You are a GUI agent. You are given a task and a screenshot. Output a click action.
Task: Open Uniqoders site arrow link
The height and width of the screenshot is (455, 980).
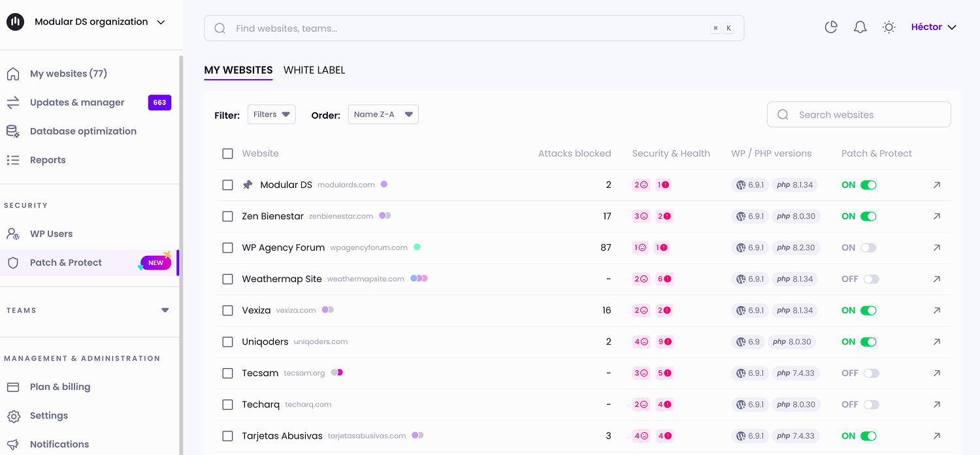click(937, 341)
